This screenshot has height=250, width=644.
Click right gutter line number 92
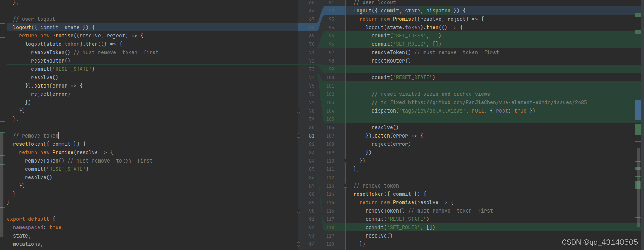[x=331, y=11]
